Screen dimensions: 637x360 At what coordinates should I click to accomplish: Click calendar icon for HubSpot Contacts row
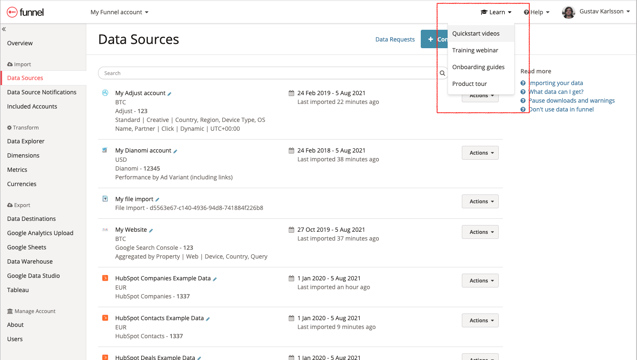(291, 318)
